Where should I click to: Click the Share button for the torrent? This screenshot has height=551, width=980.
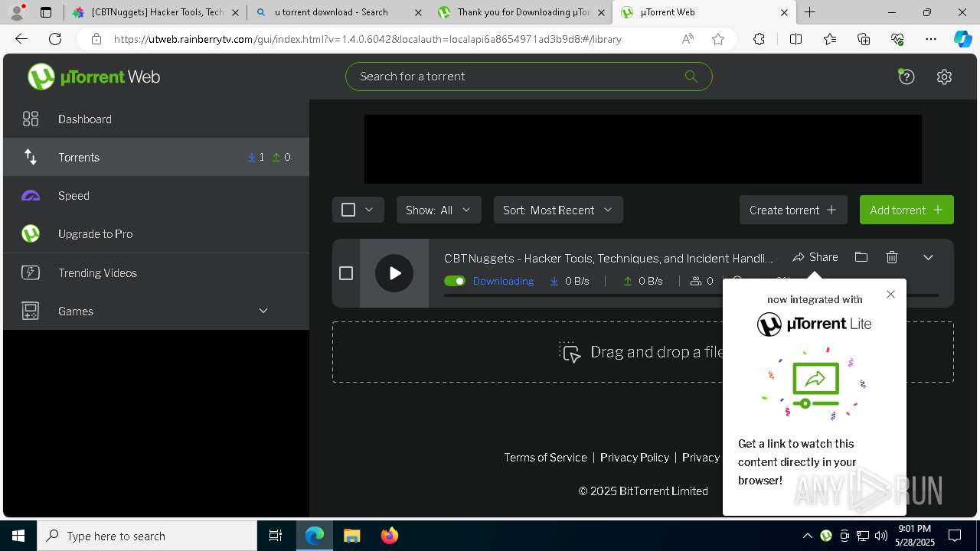pyautogui.click(x=815, y=257)
